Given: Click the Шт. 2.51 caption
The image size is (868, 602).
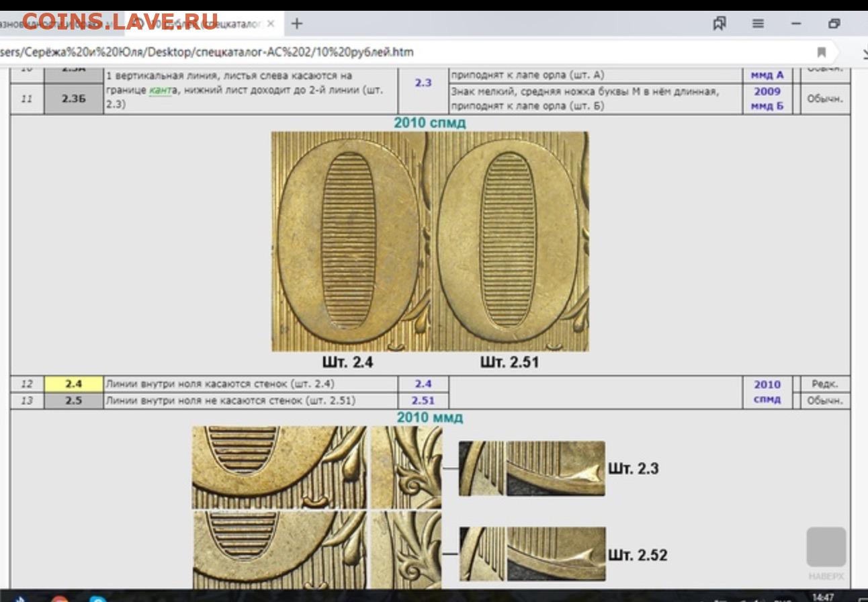Looking at the screenshot, I should point(509,363).
